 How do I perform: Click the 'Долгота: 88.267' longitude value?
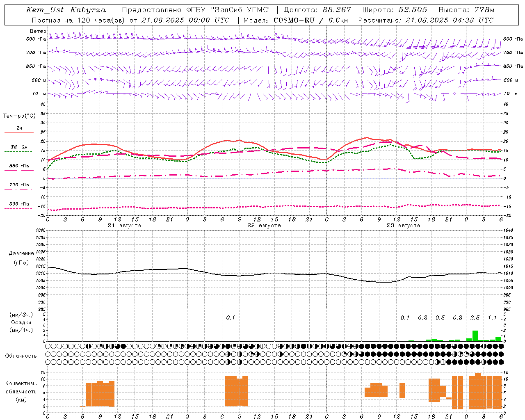click(x=317, y=10)
